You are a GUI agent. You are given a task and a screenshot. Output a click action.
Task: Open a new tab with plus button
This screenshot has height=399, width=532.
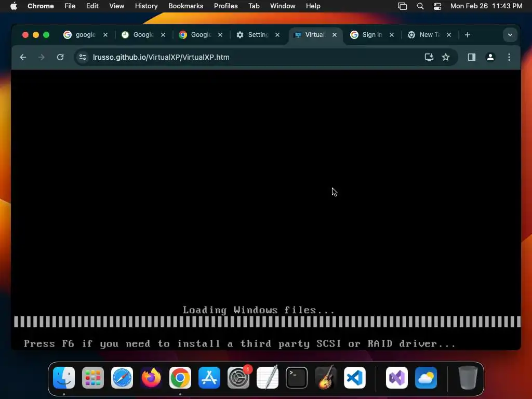(x=468, y=35)
